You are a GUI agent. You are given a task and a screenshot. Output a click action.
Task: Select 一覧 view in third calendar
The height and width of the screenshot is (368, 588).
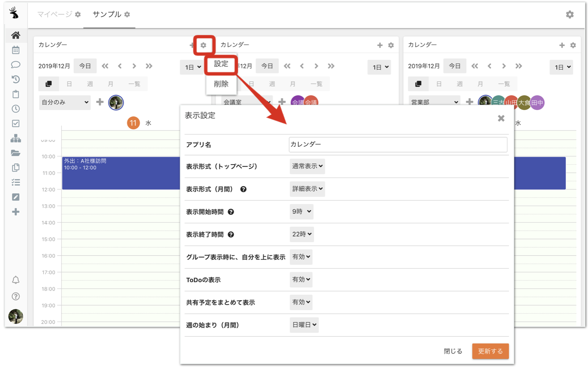point(504,84)
